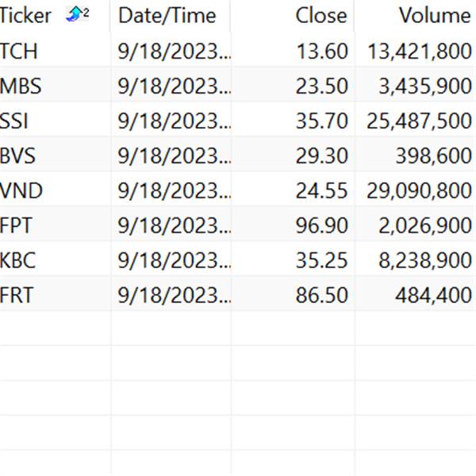Click the Volume column header

[434, 15]
